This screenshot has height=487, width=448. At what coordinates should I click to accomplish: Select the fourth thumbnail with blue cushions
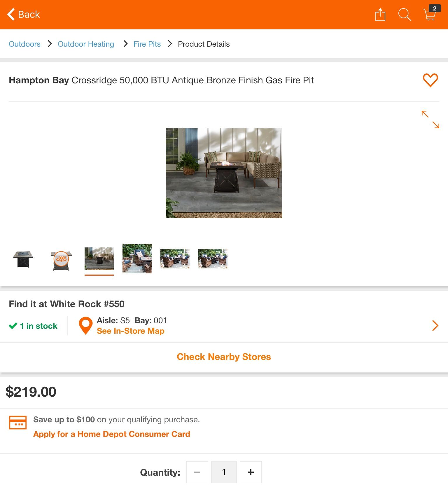pos(137,259)
